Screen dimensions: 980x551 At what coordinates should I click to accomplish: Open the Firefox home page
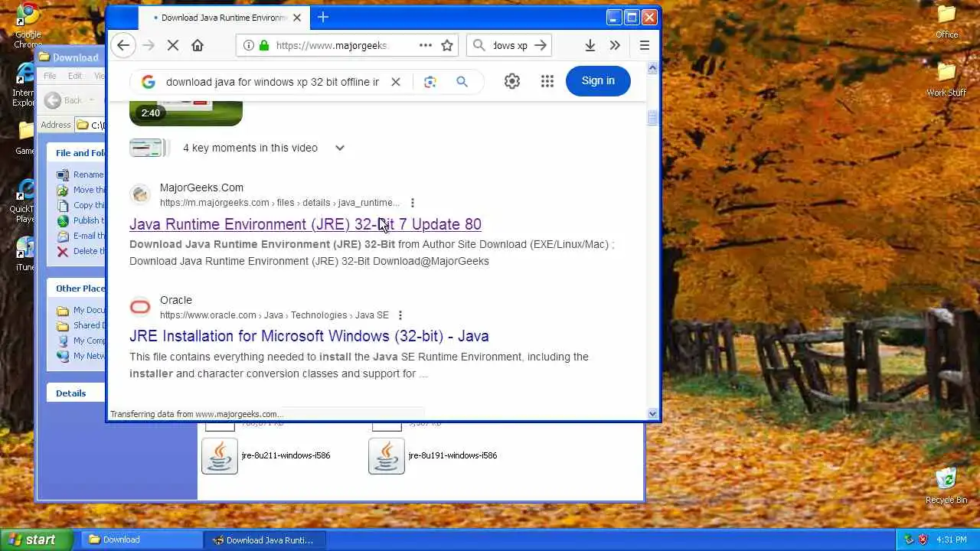coord(198,45)
